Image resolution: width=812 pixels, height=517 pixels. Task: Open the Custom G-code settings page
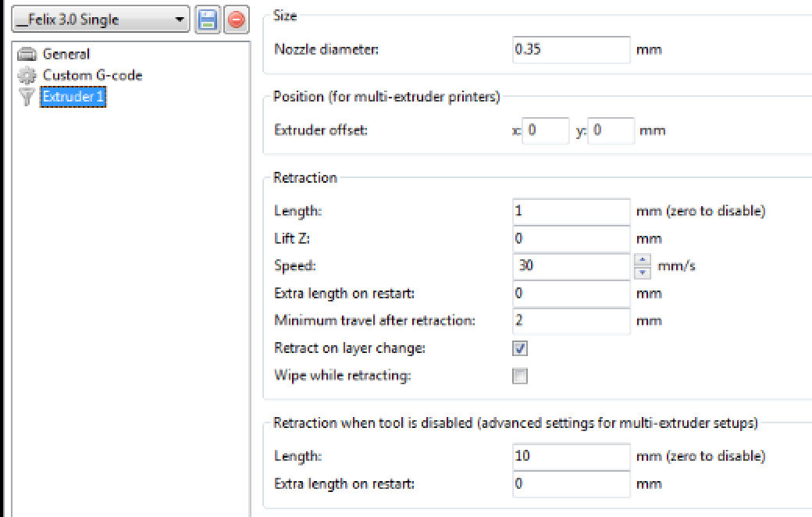coord(91,76)
